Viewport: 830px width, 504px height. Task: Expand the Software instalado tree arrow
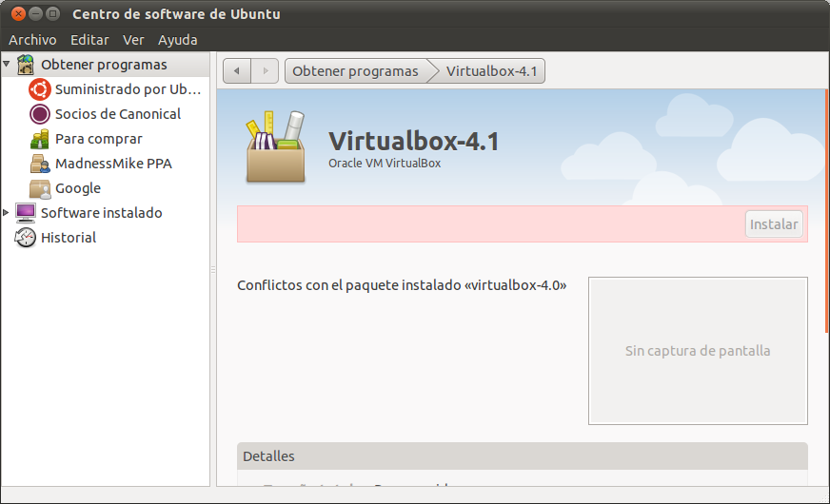point(6,213)
